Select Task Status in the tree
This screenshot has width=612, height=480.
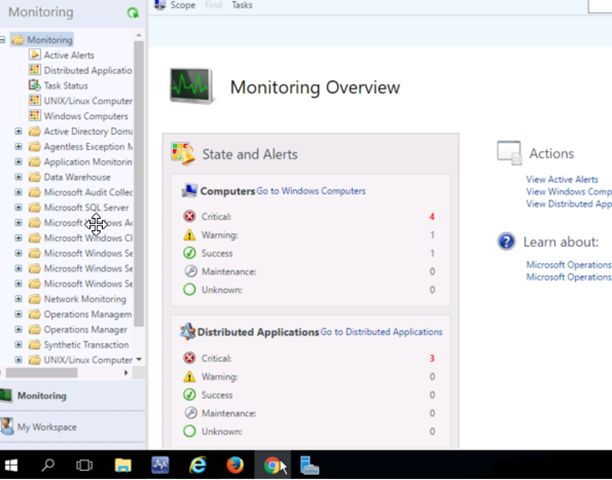point(66,85)
